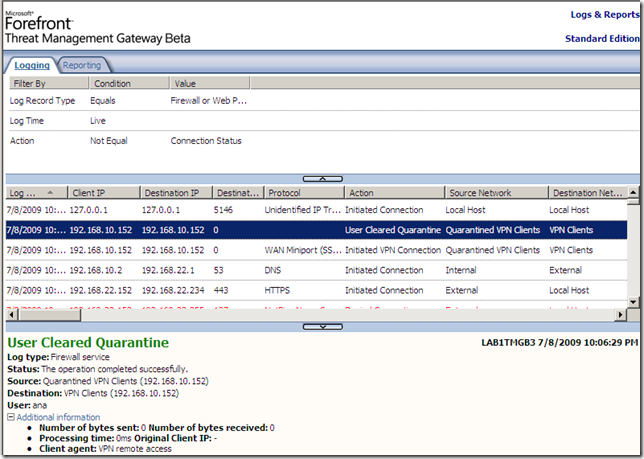Click the horizontal scrollbar thumb
Image resolution: width=644 pixels, height=459 pixels.
[x=49, y=315]
